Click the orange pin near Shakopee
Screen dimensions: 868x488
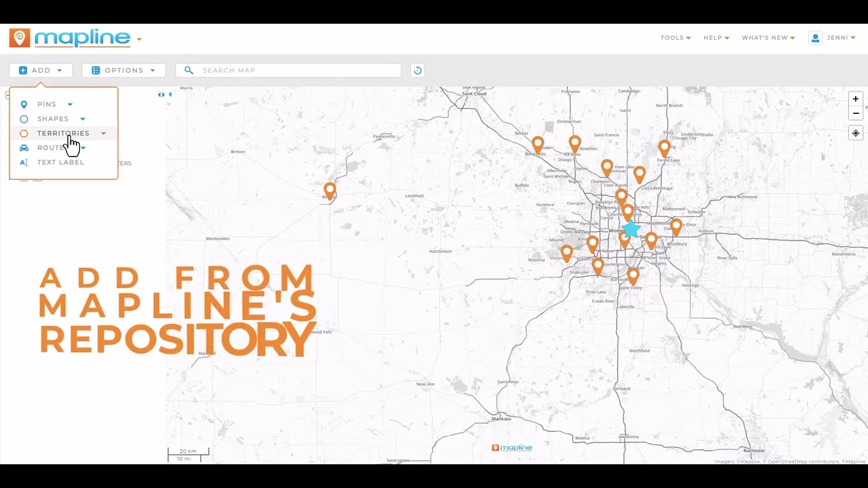click(x=597, y=266)
